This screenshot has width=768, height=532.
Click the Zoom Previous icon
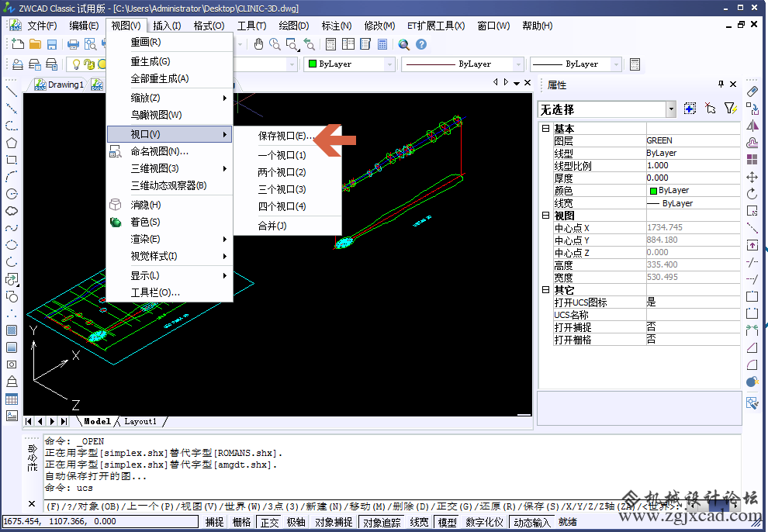coord(309,44)
